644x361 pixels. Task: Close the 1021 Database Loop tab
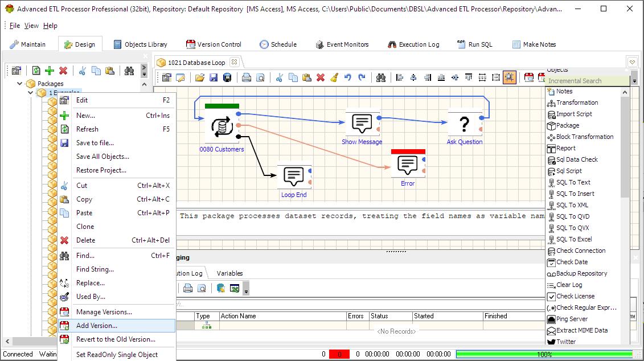point(234,62)
